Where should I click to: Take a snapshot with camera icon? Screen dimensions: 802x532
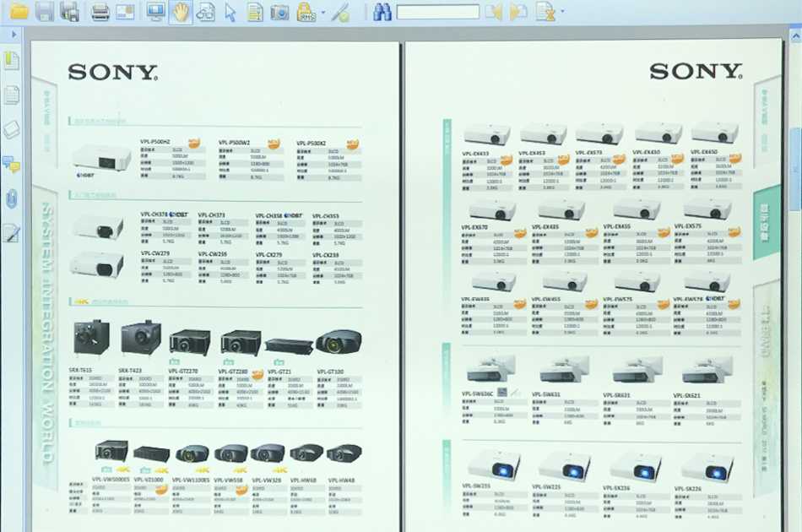[x=279, y=12]
